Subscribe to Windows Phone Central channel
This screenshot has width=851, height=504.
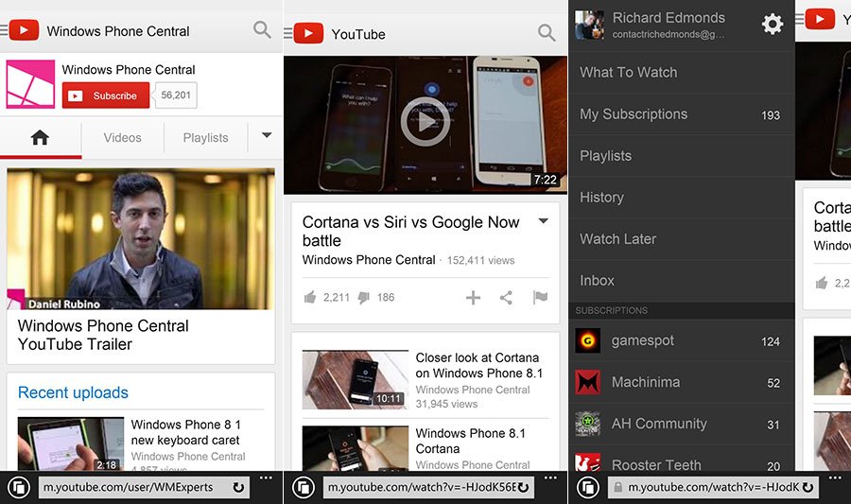(106, 96)
